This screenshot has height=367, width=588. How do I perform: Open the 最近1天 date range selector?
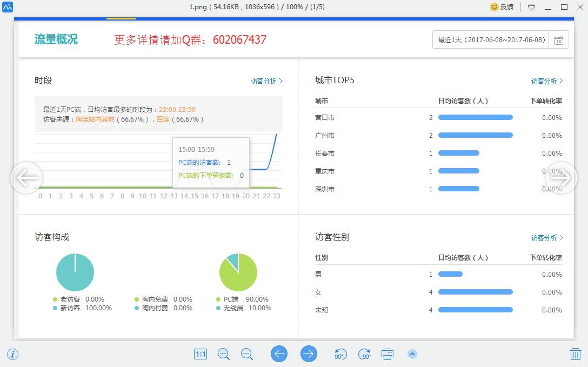coord(489,39)
